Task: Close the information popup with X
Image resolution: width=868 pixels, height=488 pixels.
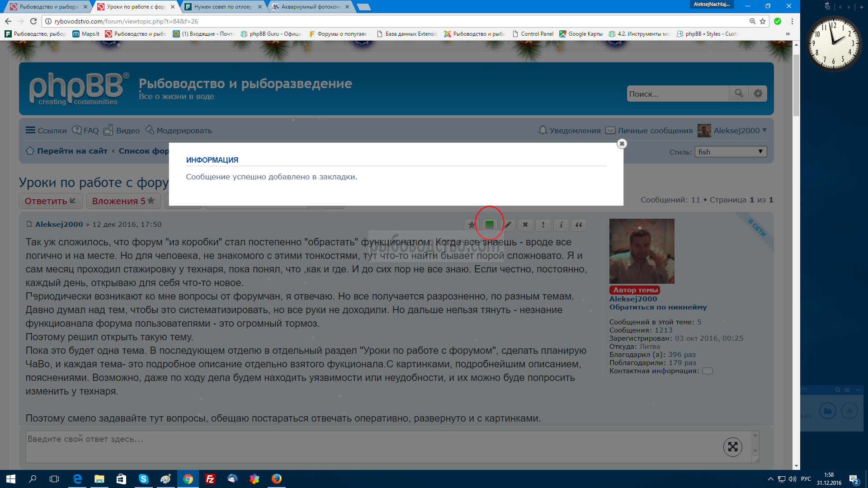Action: (622, 144)
